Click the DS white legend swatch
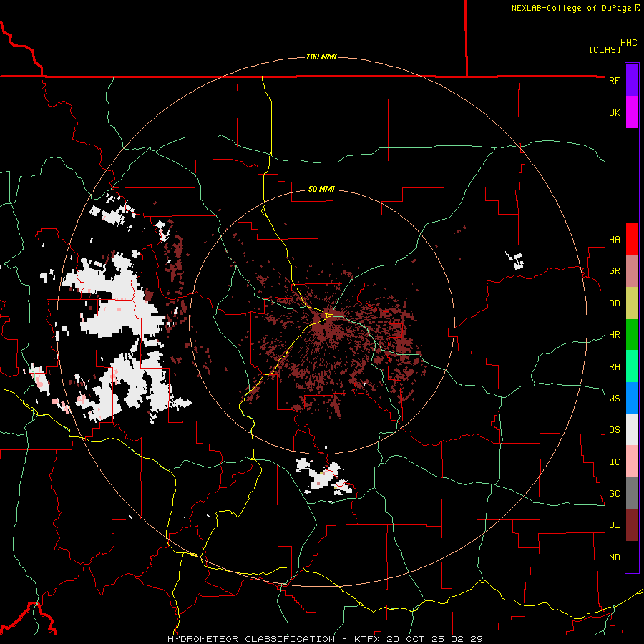Image resolution: width=644 pixels, height=644 pixels. pos(632,429)
